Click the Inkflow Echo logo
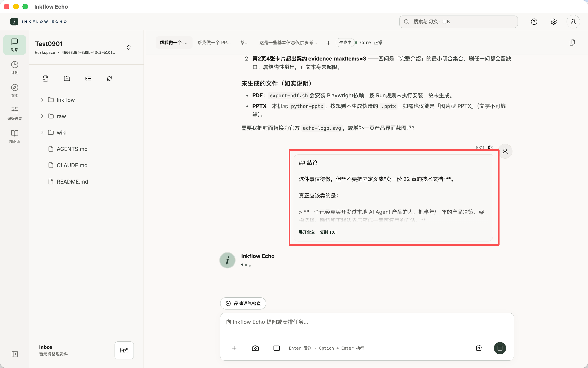 click(x=39, y=22)
